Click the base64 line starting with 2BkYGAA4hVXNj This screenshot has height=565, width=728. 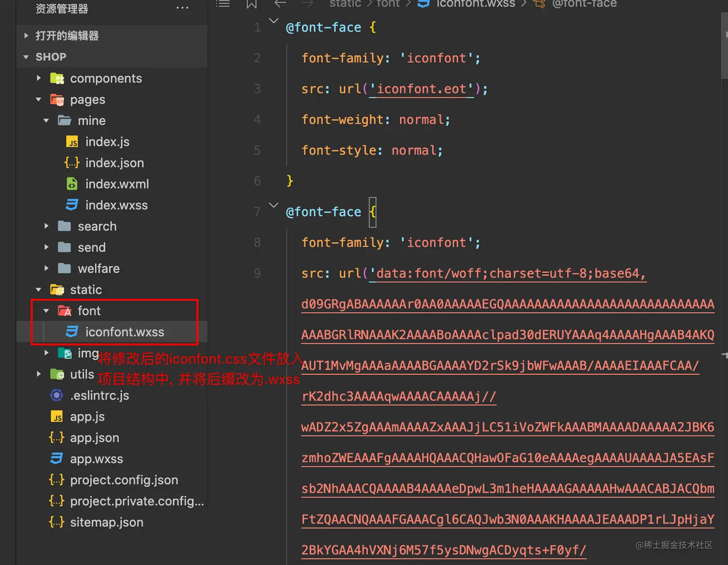(x=444, y=551)
